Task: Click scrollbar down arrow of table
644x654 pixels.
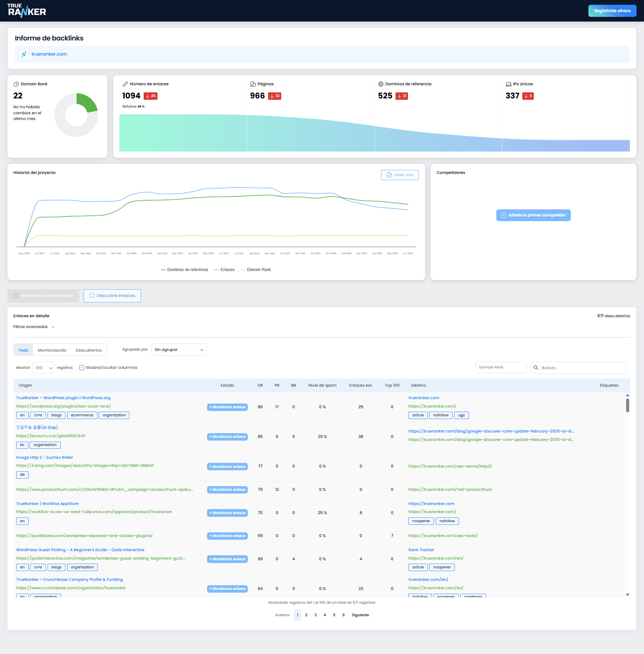Action: click(x=627, y=595)
